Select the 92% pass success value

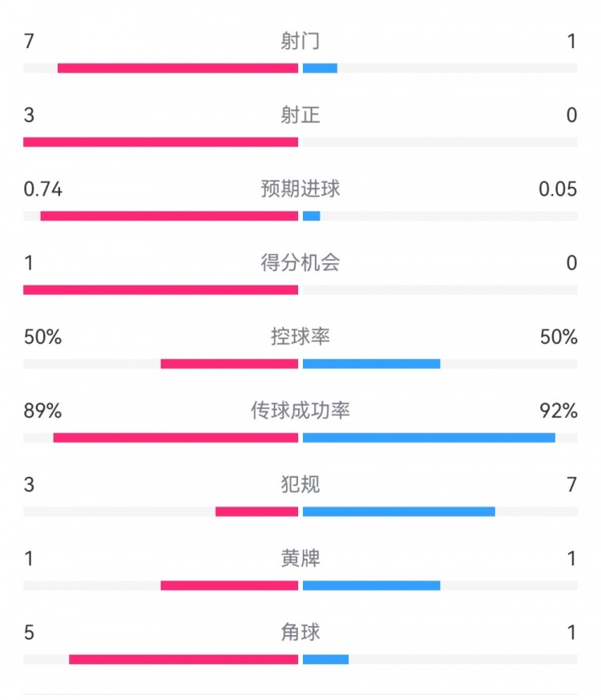click(x=559, y=411)
